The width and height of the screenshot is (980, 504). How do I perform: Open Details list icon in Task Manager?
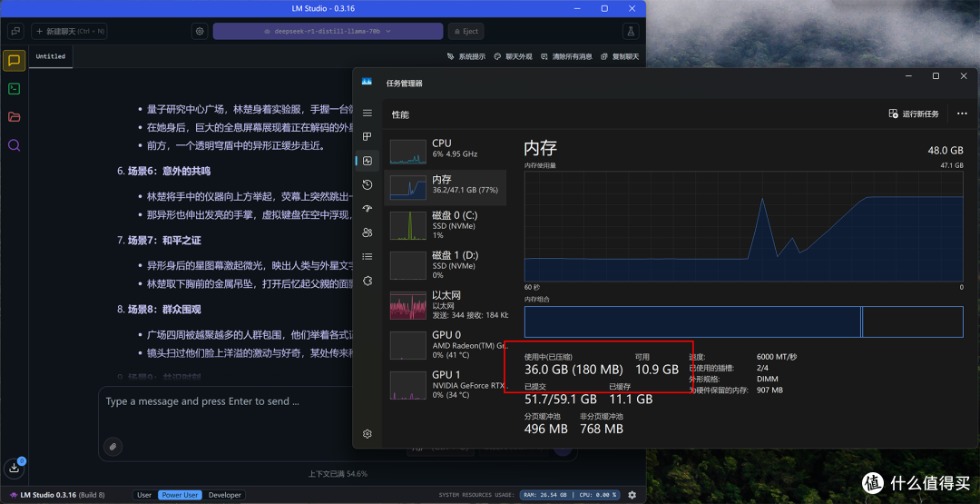pyautogui.click(x=367, y=256)
